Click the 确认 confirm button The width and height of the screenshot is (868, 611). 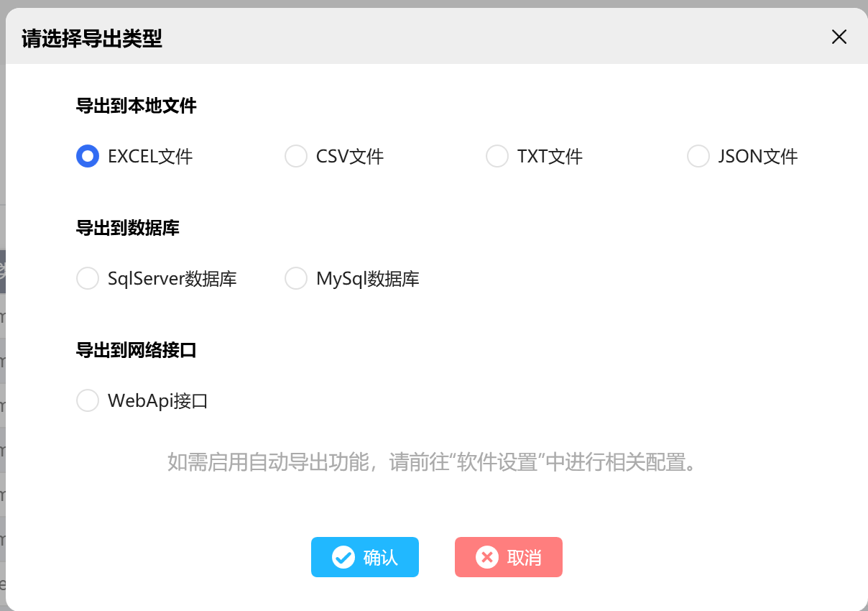tap(365, 557)
